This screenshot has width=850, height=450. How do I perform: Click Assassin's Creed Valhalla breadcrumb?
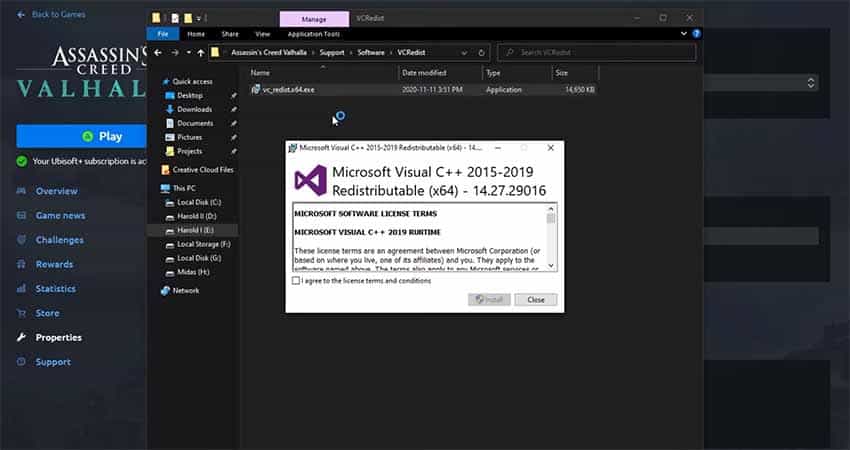pos(269,53)
